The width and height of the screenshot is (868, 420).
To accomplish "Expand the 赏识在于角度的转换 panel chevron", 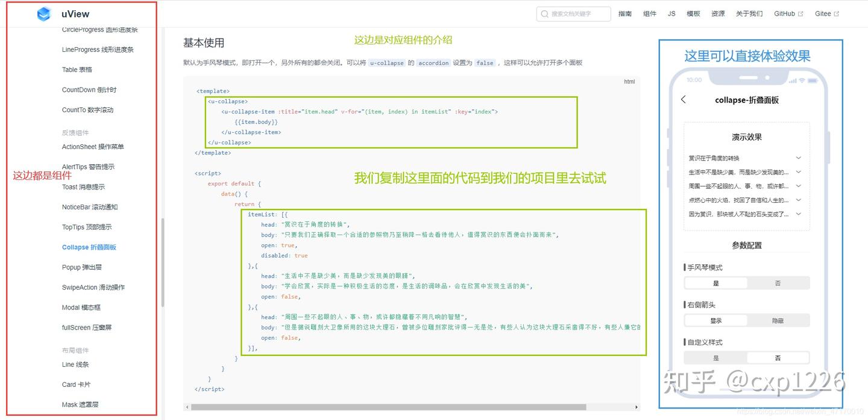I will (799, 158).
